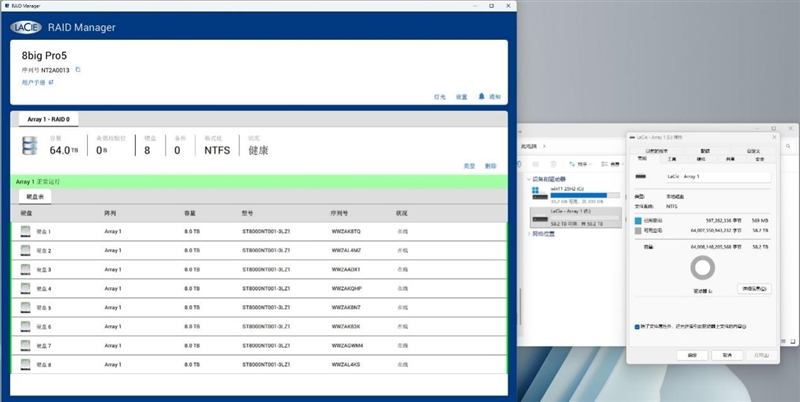800x402 pixels.
Task: Open the 配额 tab in Properties
Action: [x=705, y=151]
